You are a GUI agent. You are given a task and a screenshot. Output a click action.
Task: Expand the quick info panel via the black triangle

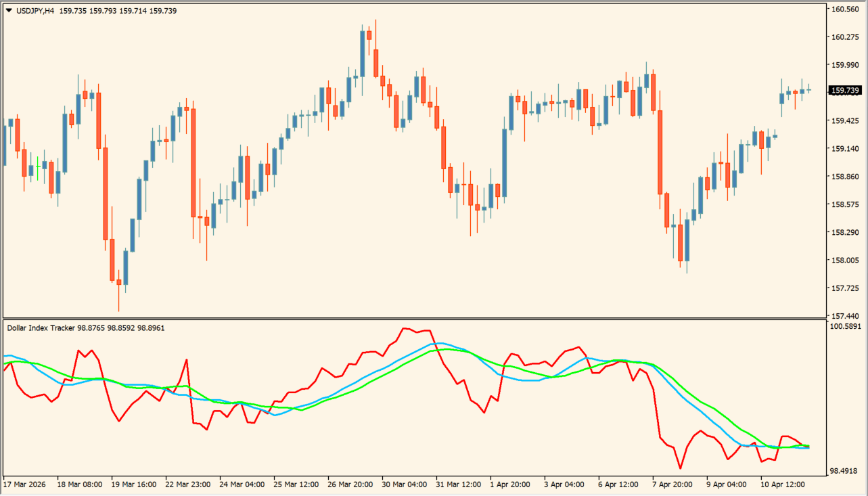coord(8,11)
